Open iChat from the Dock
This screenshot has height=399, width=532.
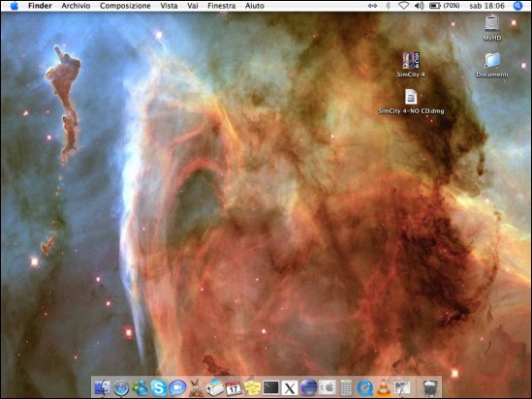point(177,387)
